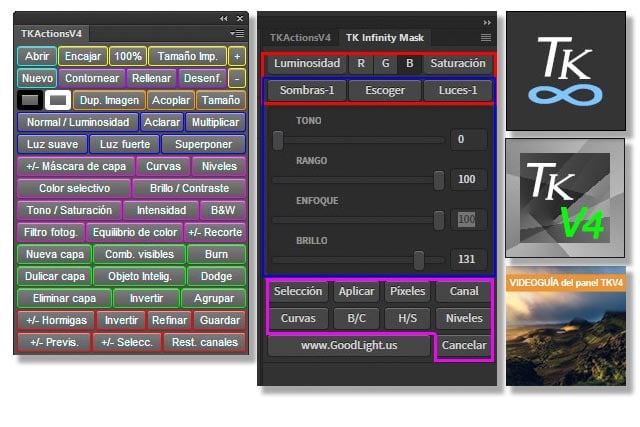Expand Infinity Mask panel double-arrow icon
Screen dimensions: 640x427
(487, 22)
